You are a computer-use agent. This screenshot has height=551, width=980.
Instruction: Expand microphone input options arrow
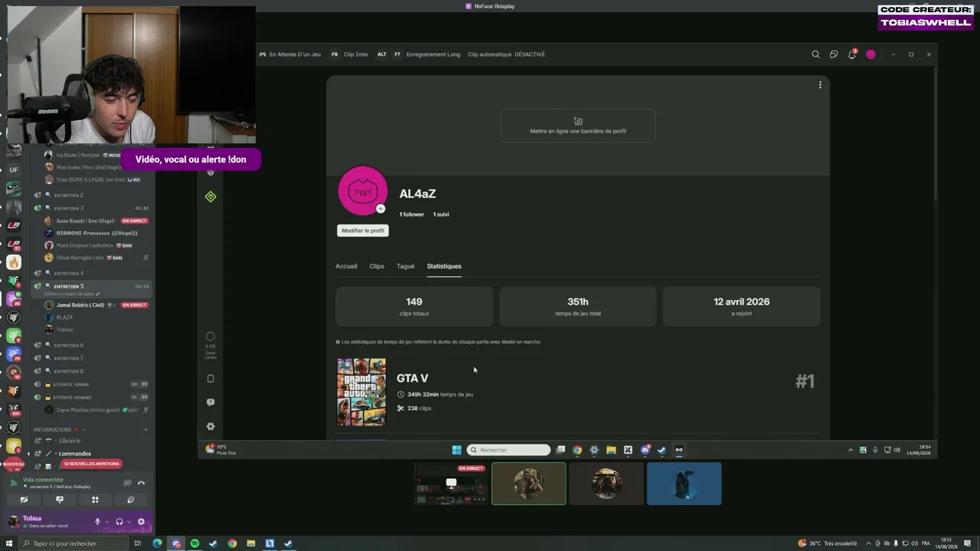106,522
